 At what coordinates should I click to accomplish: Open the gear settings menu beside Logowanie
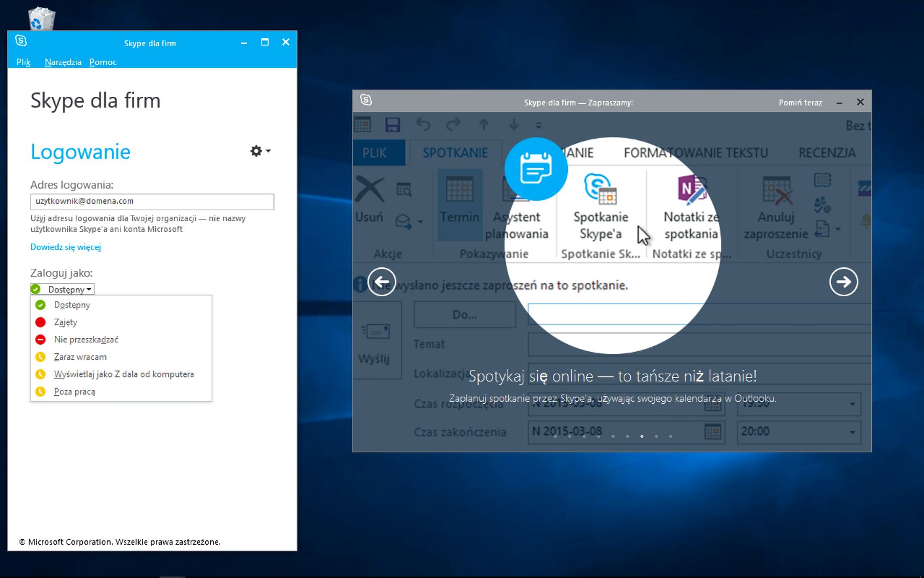click(256, 151)
